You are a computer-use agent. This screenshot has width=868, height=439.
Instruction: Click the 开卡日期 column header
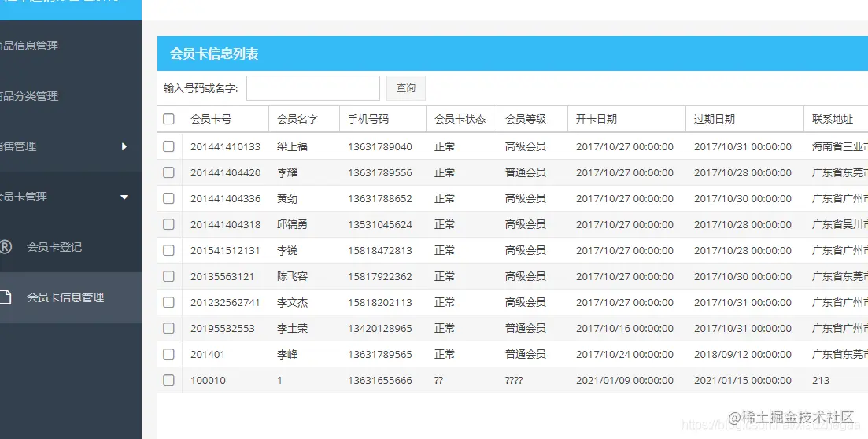(x=597, y=119)
